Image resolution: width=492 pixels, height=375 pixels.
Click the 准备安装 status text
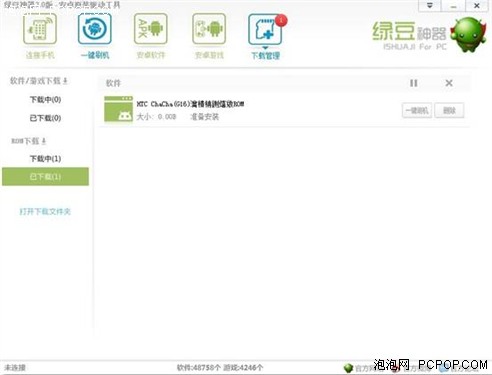(x=204, y=117)
